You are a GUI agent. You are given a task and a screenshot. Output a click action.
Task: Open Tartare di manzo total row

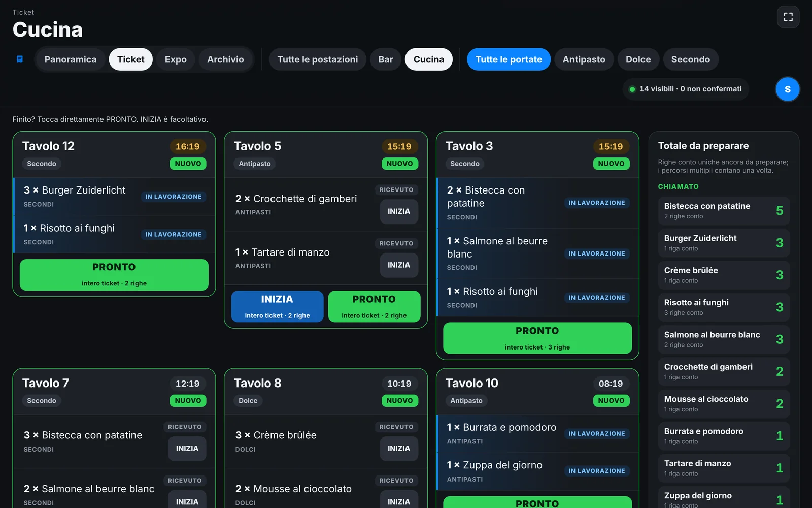724,468
